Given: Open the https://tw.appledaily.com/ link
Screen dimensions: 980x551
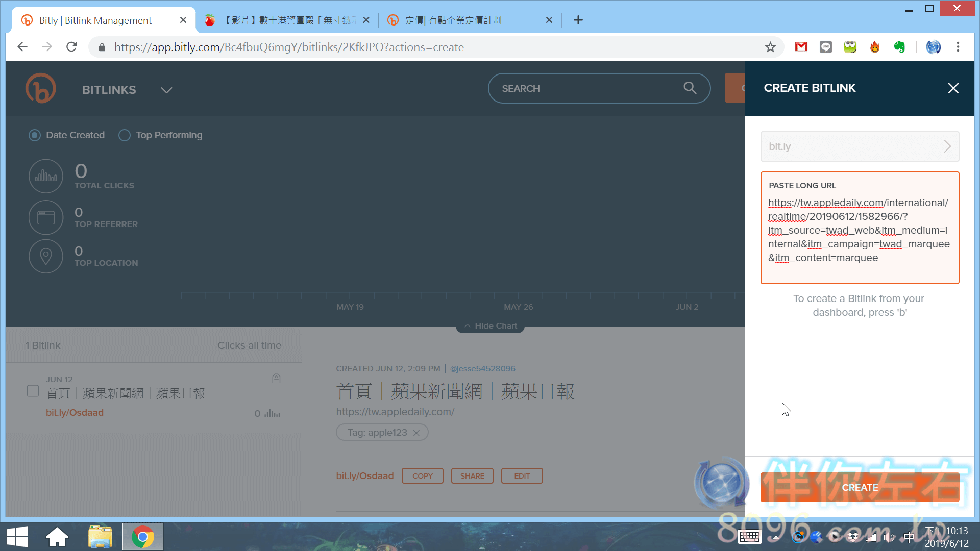Looking at the screenshot, I should [395, 412].
